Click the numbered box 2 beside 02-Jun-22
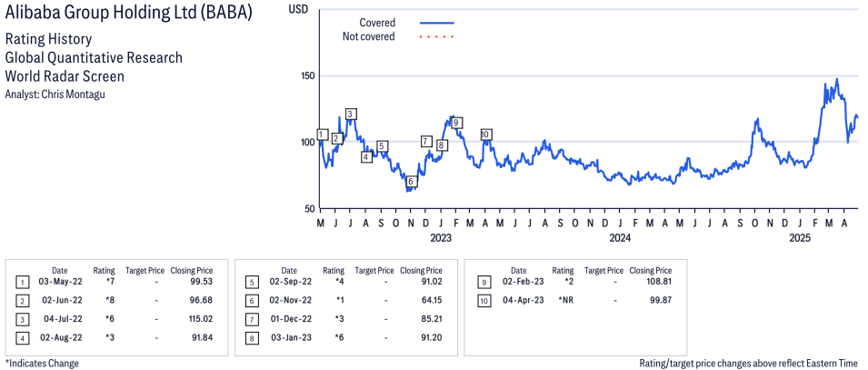This screenshot has width=868, height=370. point(23,301)
